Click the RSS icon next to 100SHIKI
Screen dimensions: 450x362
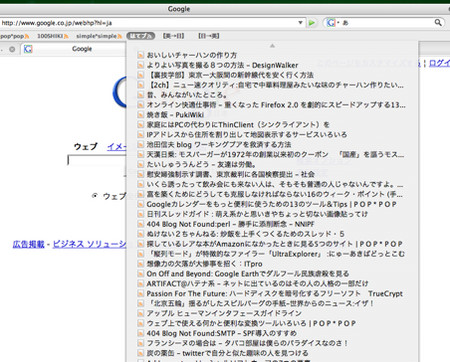pos(66,36)
